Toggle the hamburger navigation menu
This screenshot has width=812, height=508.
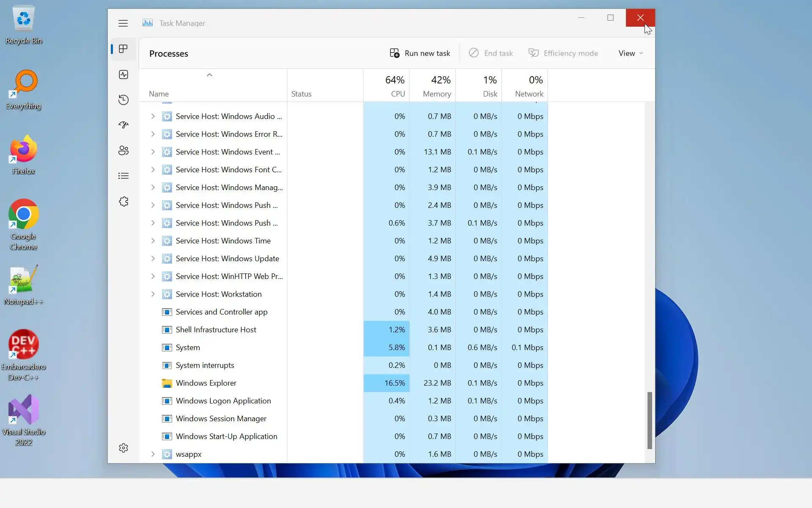tap(123, 23)
